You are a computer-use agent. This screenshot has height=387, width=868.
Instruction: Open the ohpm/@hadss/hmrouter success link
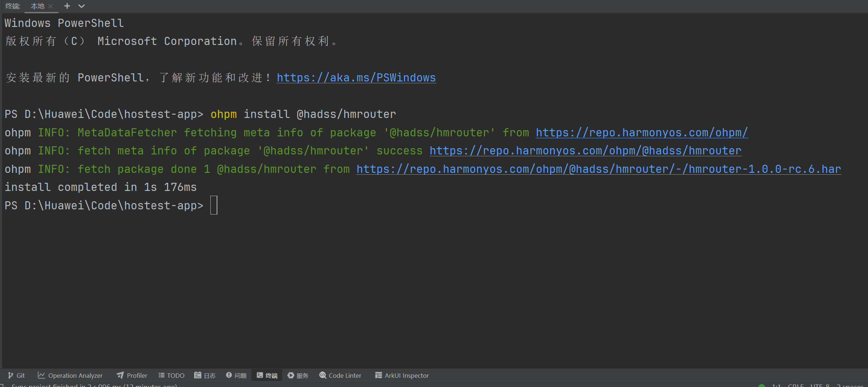click(585, 151)
